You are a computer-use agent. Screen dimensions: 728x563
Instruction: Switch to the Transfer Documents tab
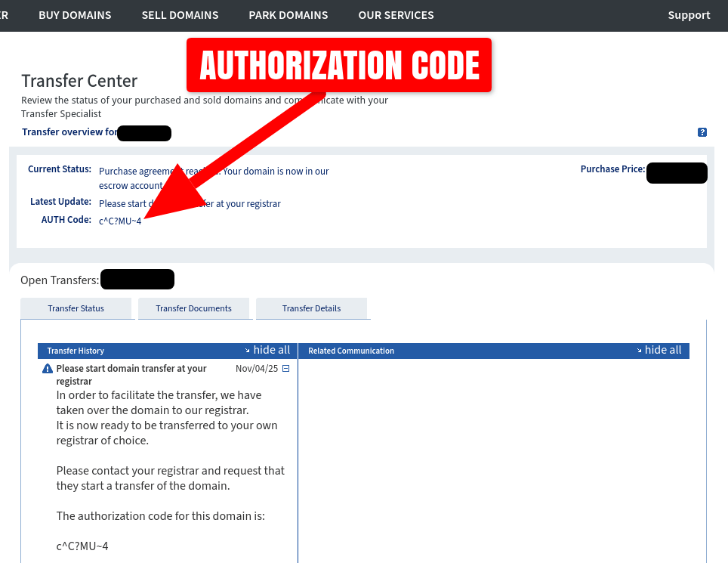coord(194,308)
